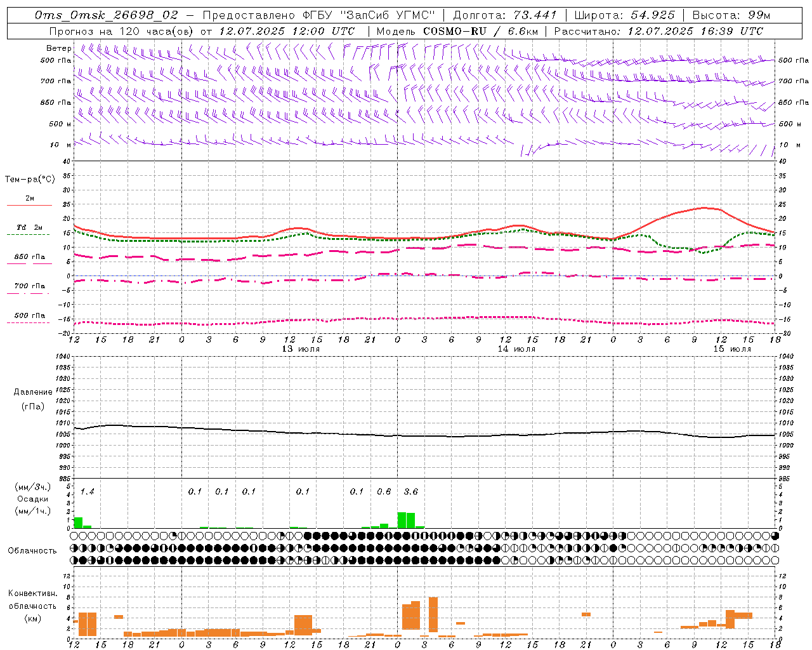Click the 'Ветер' wind panel label
The width and height of the screenshot is (812, 650).
58,48
